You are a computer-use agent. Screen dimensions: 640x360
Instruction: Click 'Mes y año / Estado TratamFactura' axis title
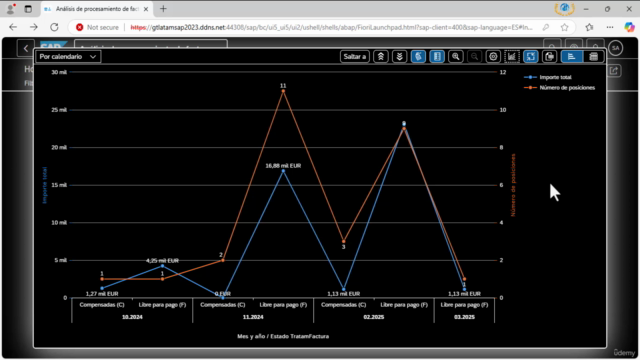pyautogui.click(x=283, y=337)
